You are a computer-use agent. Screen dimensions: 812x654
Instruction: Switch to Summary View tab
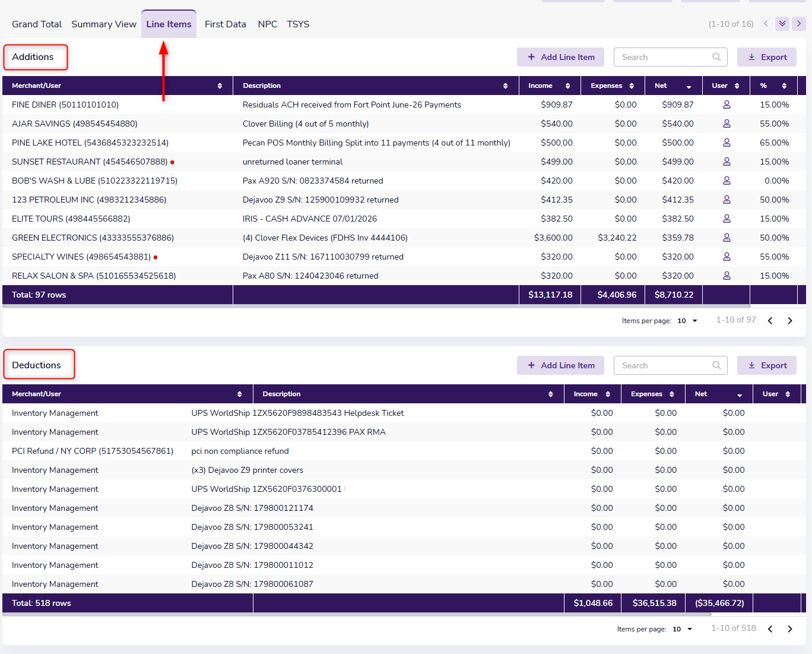point(104,24)
